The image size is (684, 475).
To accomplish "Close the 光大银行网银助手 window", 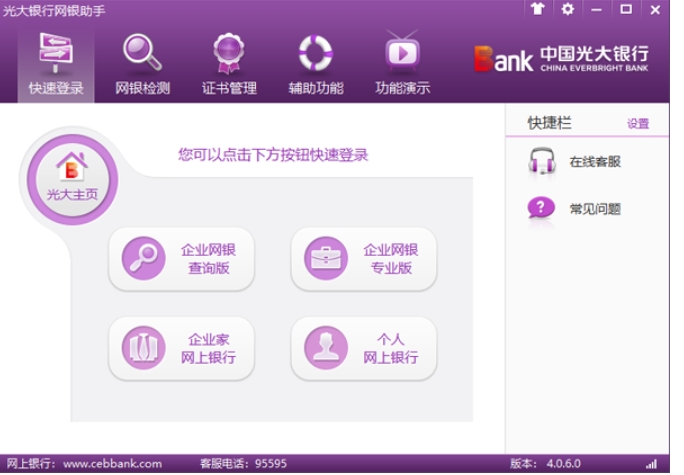I will (655, 9).
